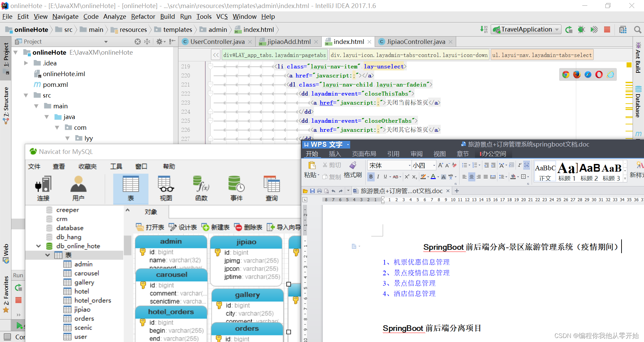Select hotel_orders table in Navicat tree
644x342 pixels.
pyautogui.click(x=93, y=300)
